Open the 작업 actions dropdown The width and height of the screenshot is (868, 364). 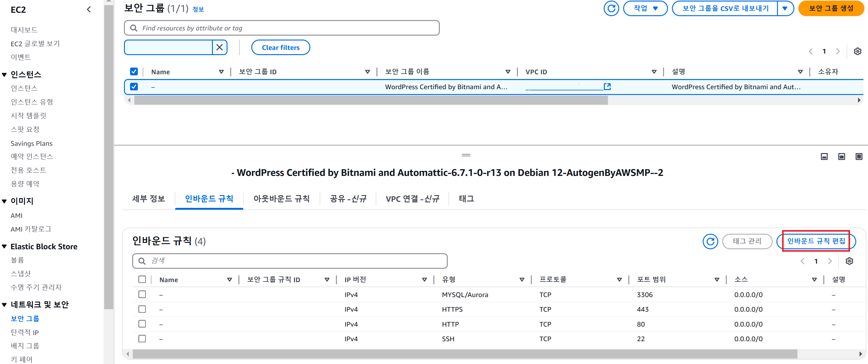tap(645, 9)
